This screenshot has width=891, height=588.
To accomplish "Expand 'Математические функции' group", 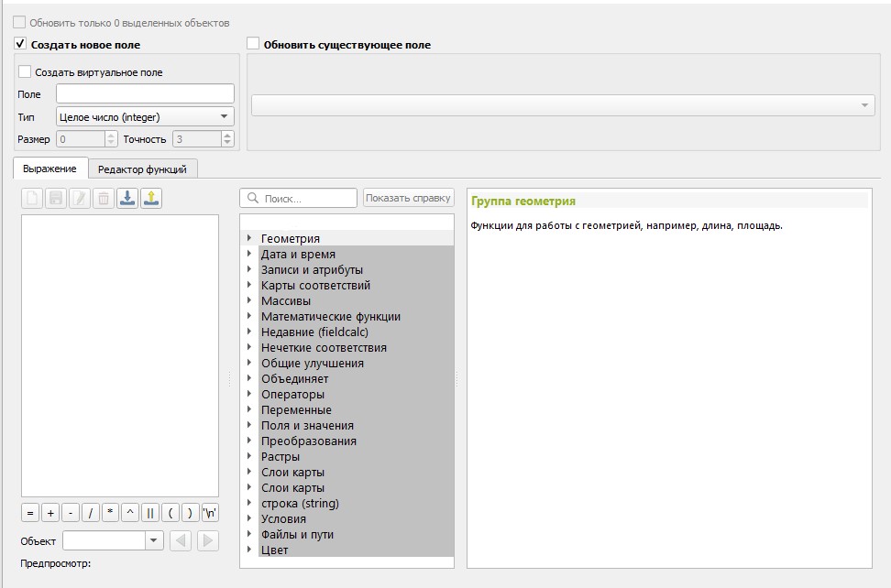I will pyautogui.click(x=249, y=316).
